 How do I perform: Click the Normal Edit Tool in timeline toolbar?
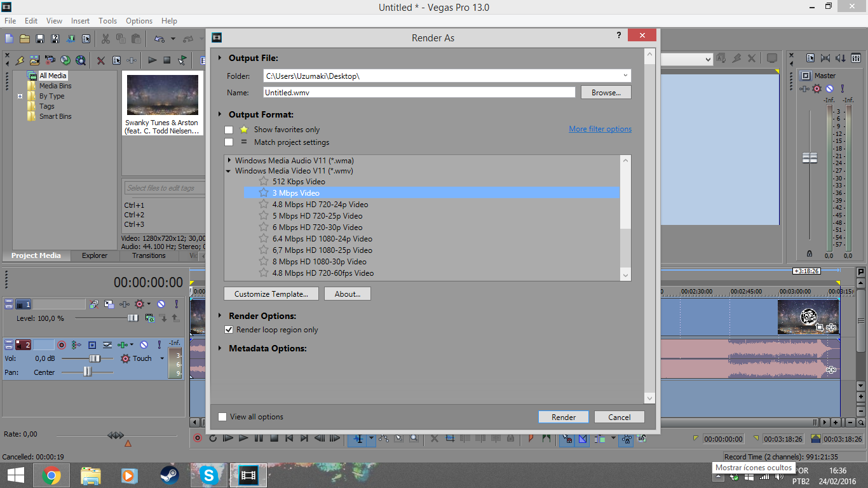point(359,438)
